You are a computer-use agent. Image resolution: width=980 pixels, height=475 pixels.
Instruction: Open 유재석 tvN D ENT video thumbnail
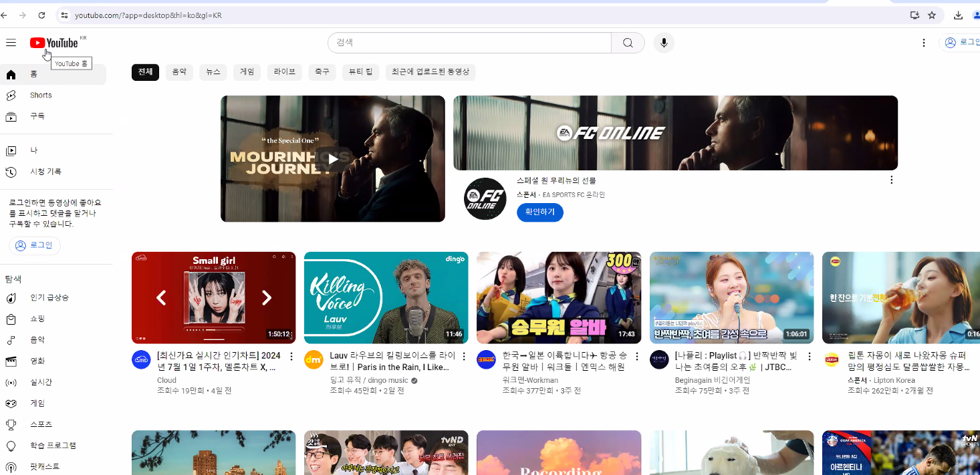click(x=386, y=453)
